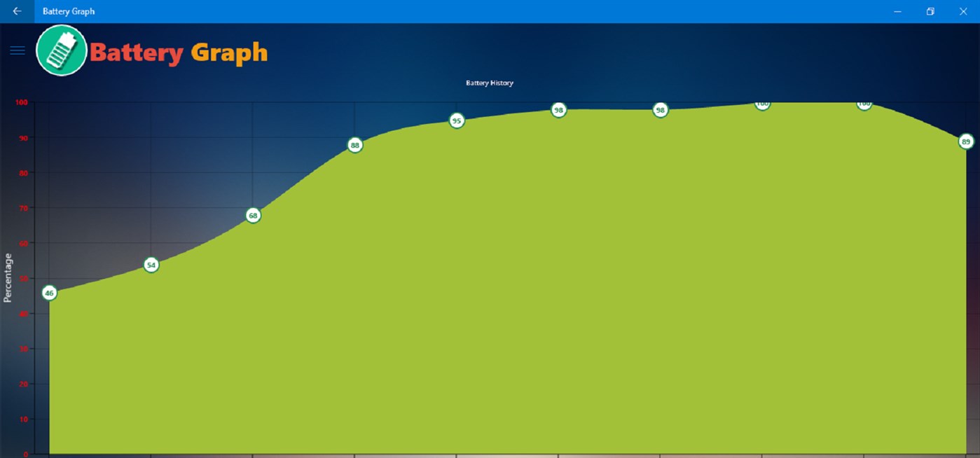Select the 46 percent data point marker

coord(49,293)
